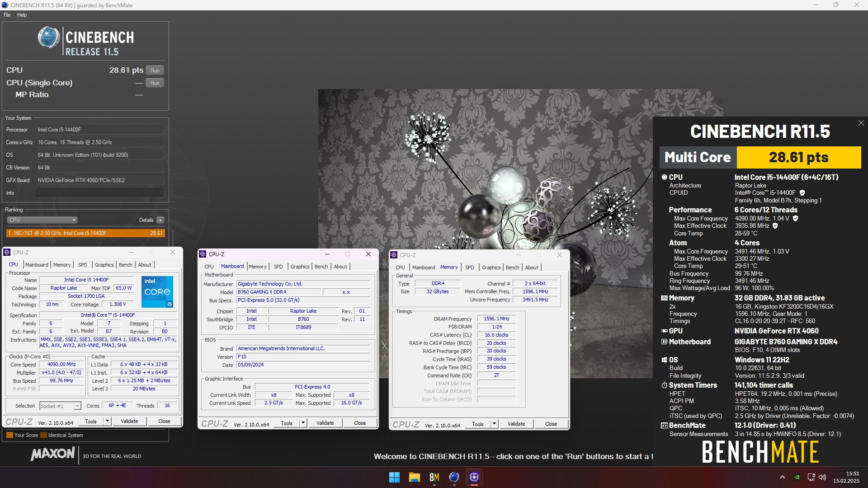The height and width of the screenshot is (488, 868).
Task: Open the Ranking CPU dropdown
Action: pos(42,220)
